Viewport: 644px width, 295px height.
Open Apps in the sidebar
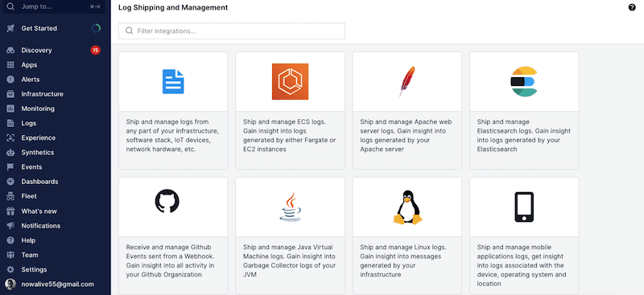click(29, 65)
